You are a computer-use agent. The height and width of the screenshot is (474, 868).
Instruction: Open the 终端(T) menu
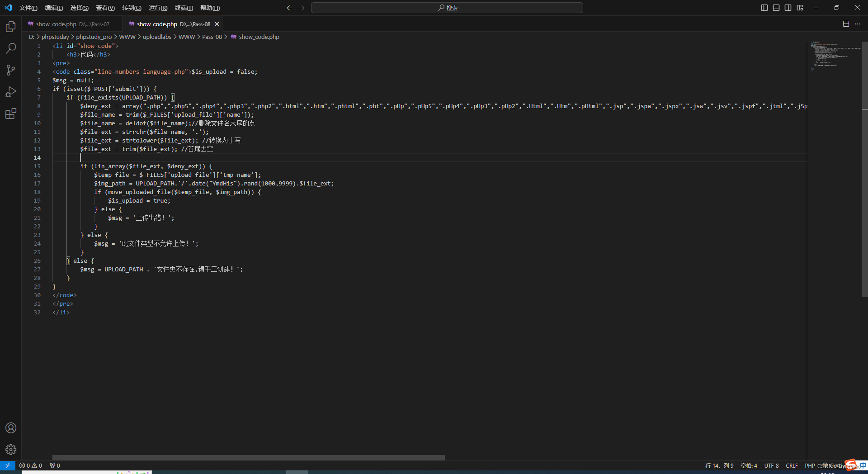[184, 8]
